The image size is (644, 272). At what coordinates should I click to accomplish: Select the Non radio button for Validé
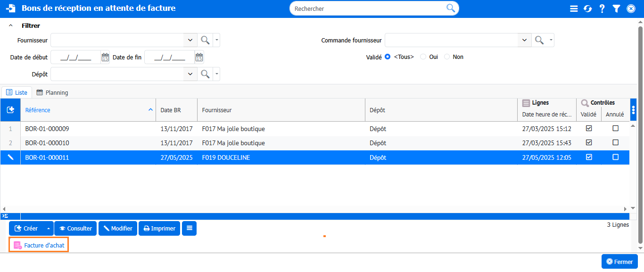click(x=447, y=57)
